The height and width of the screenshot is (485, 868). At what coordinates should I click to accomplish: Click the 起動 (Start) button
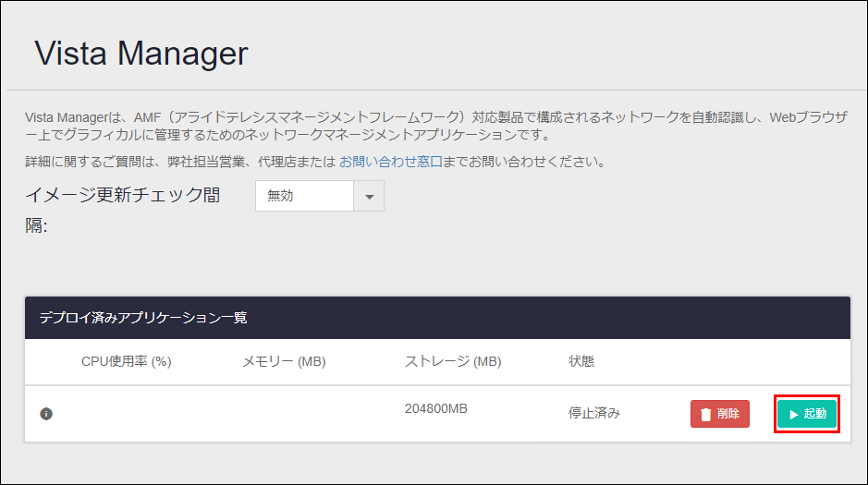pos(807,414)
